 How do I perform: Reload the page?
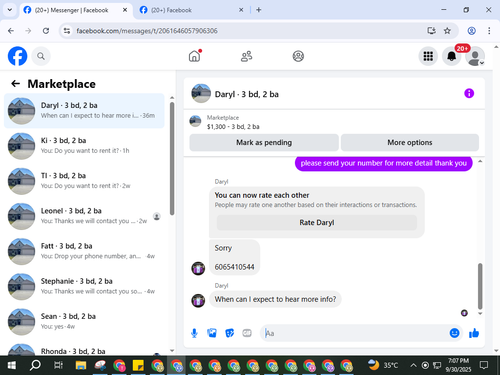click(46, 31)
